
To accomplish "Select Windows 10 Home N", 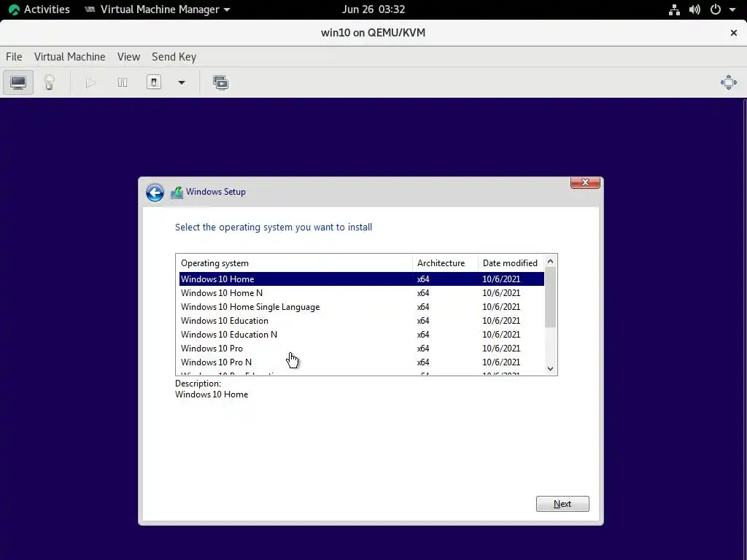I will tap(362, 293).
